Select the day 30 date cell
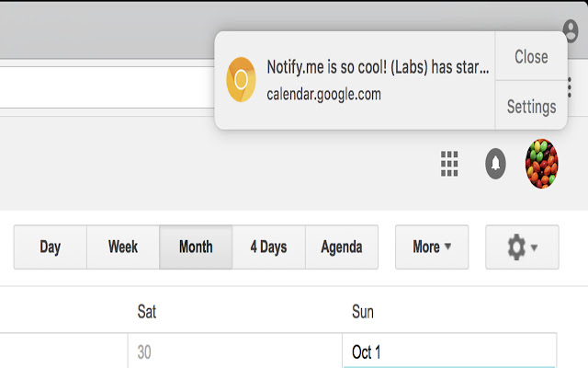The width and height of the screenshot is (588, 368). click(x=235, y=351)
